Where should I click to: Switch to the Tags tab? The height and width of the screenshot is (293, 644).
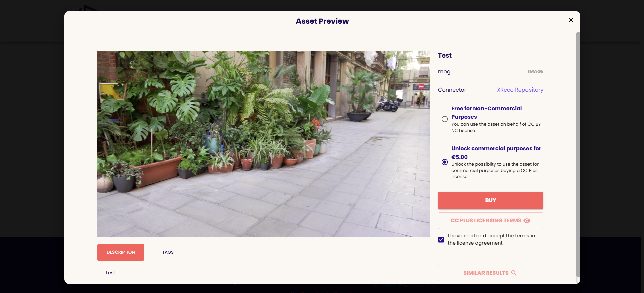[x=168, y=252]
